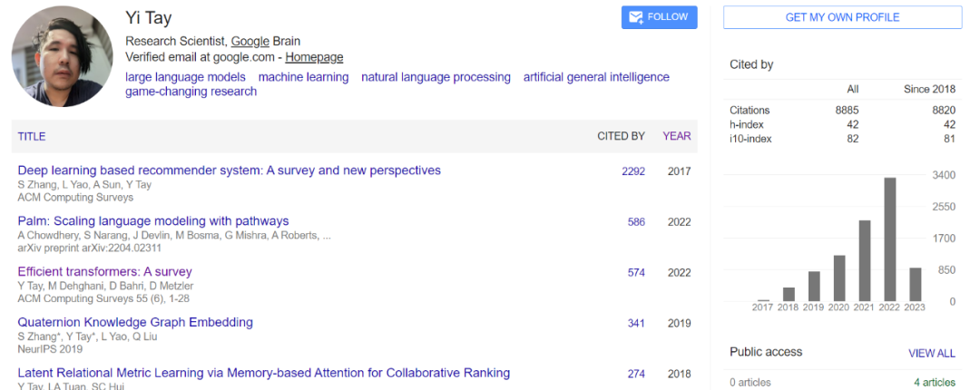Open the Quaternion Knowledge Graph Embedding paper
This screenshot has width=980, height=390.
pos(135,322)
